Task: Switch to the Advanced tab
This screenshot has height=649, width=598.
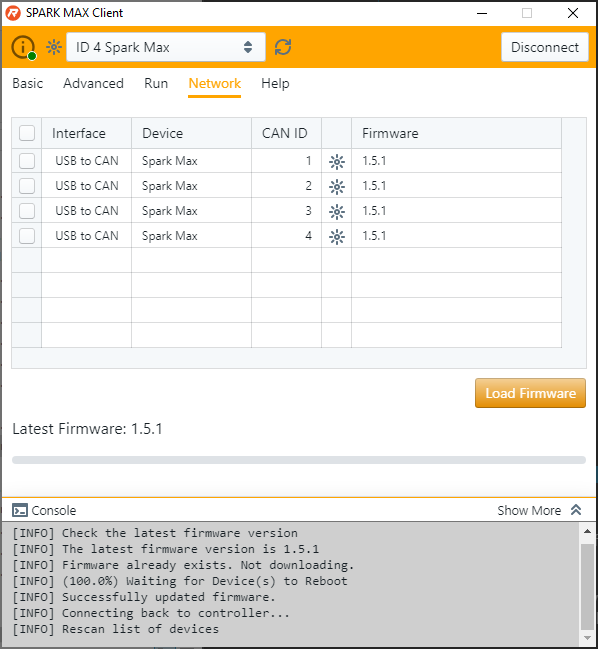Action: 94,83
